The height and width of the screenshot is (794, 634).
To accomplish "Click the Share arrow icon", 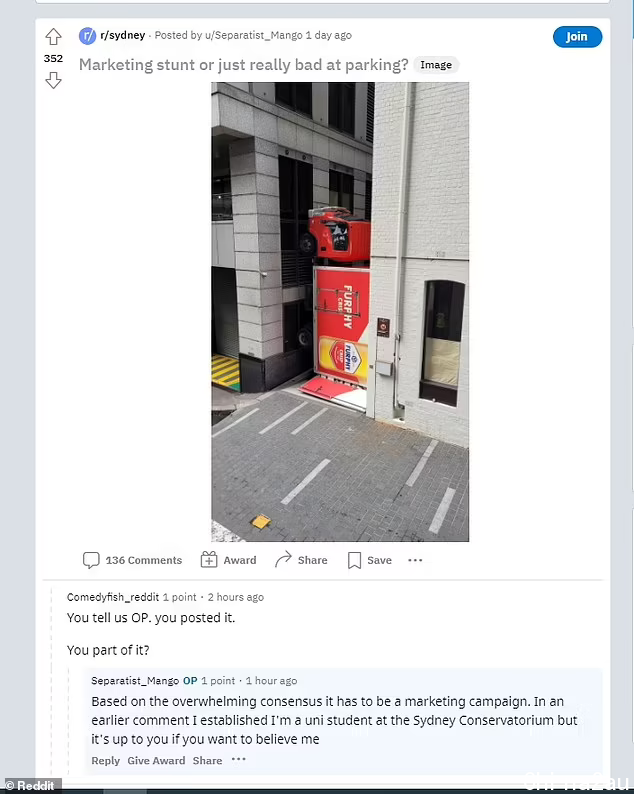I will [283, 560].
